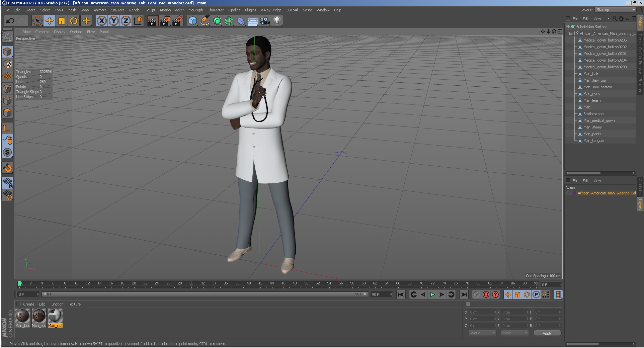This screenshot has height=348, width=644.
Task: Open the deformer objects icon
Action: click(x=241, y=21)
